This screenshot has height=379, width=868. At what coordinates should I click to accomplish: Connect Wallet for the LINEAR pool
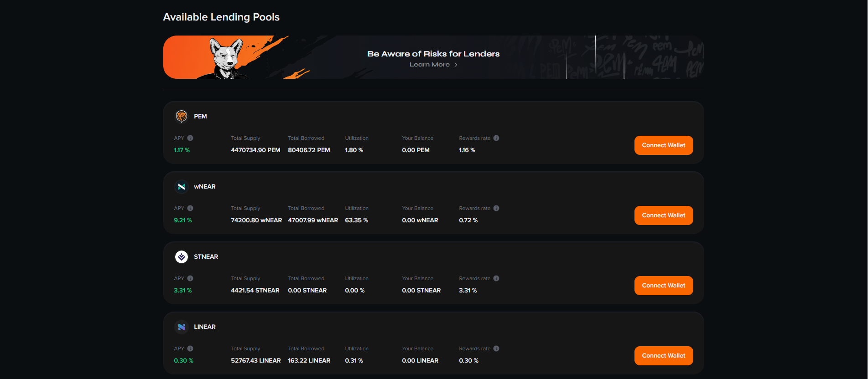(x=663, y=356)
